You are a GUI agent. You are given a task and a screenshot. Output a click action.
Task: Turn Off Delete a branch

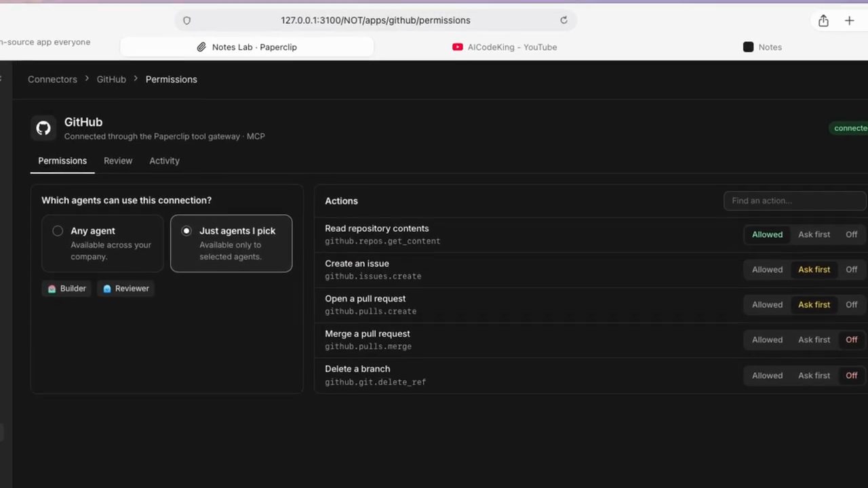[x=851, y=375]
